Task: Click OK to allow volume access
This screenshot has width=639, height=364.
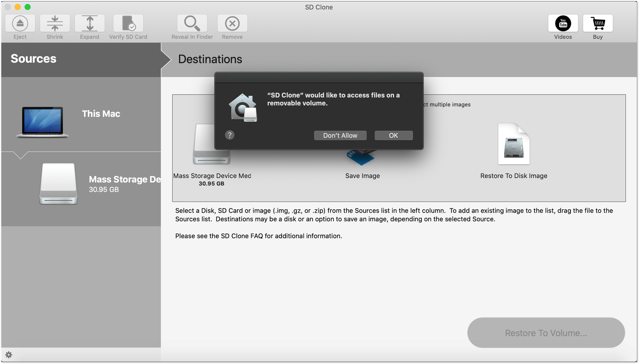Action: tap(394, 135)
